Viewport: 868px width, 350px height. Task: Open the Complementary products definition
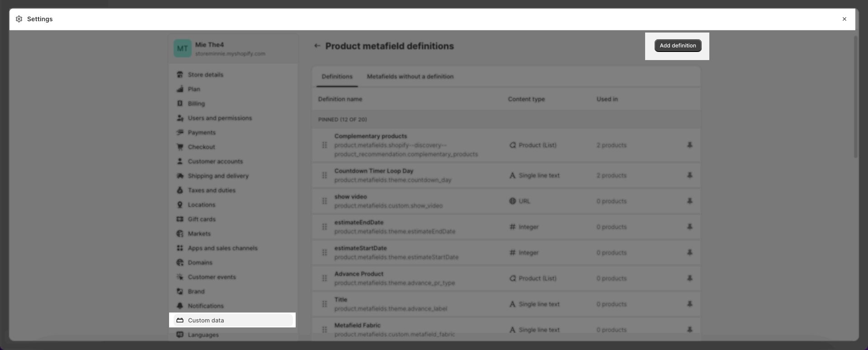coord(371,136)
